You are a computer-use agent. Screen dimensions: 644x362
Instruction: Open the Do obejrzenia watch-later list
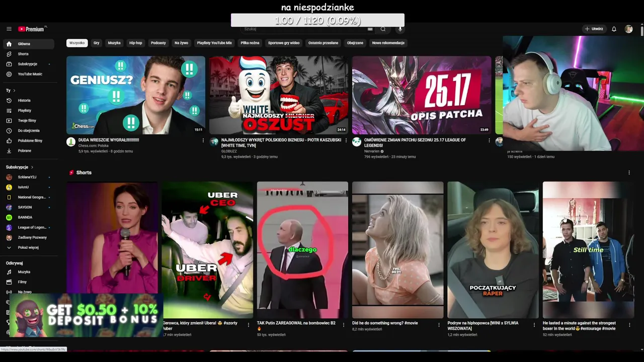(28, 131)
